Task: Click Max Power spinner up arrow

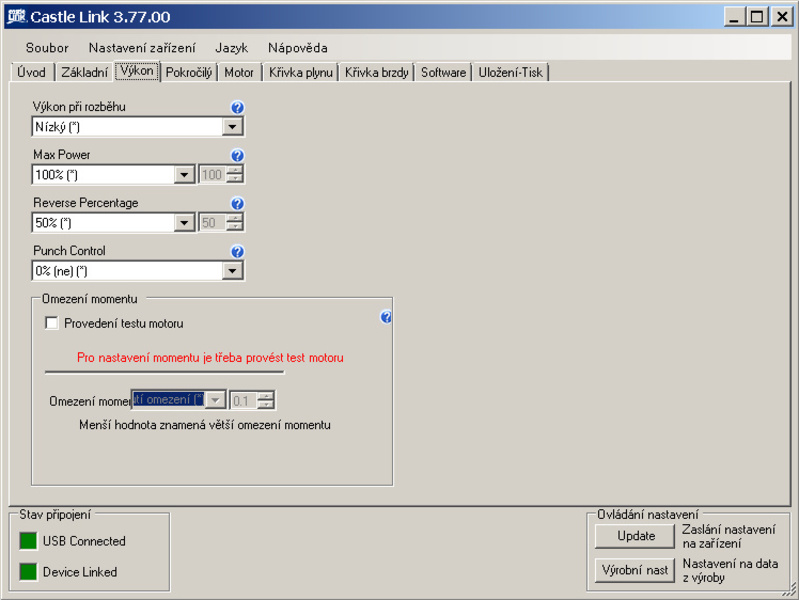Action: click(235, 170)
